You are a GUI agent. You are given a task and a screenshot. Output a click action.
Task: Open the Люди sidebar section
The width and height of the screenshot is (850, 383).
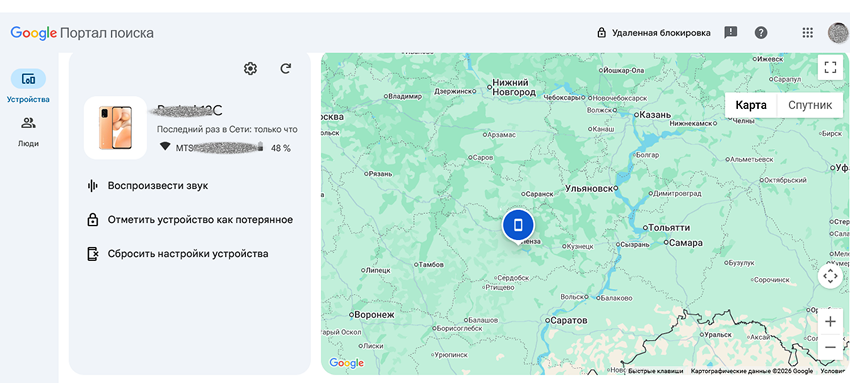coord(28,132)
